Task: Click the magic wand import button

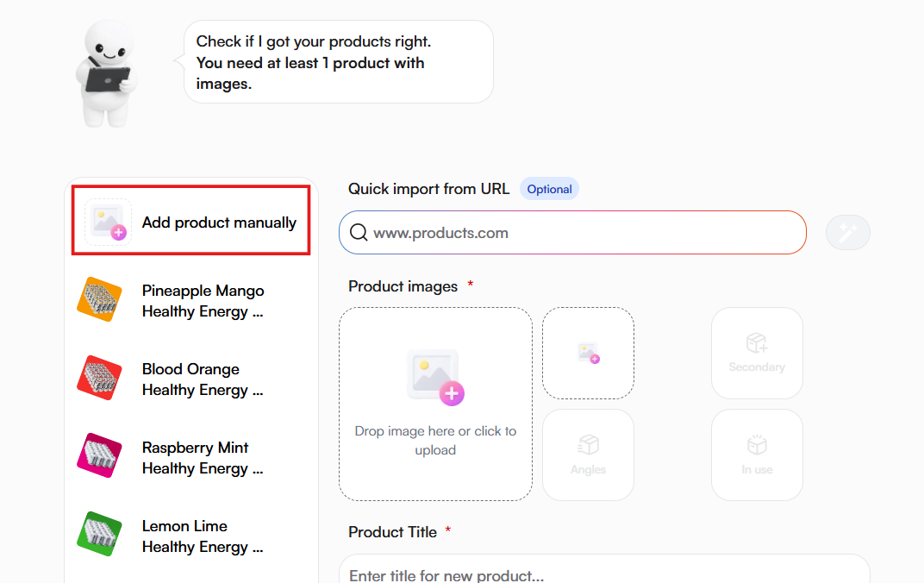Action: point(847,233)
